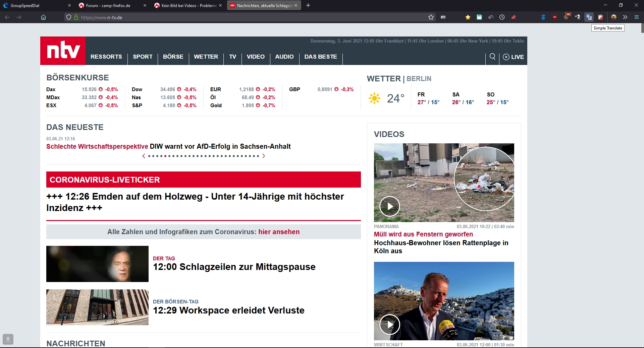
Task: Open tracking protection shield icon
Action: (69, 17)
